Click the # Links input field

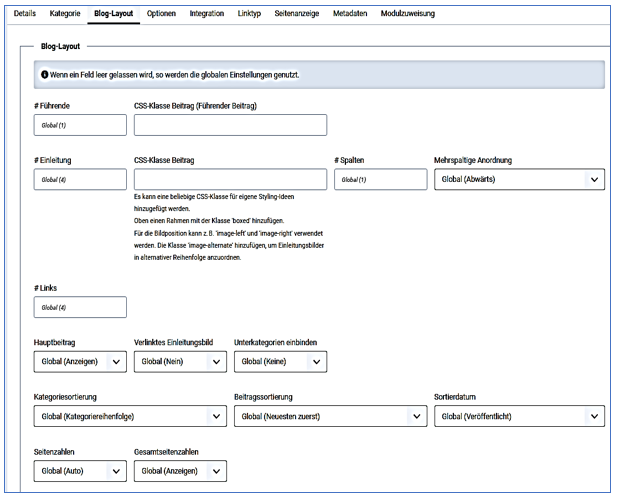pyautogui.click(x=80, y=307)
